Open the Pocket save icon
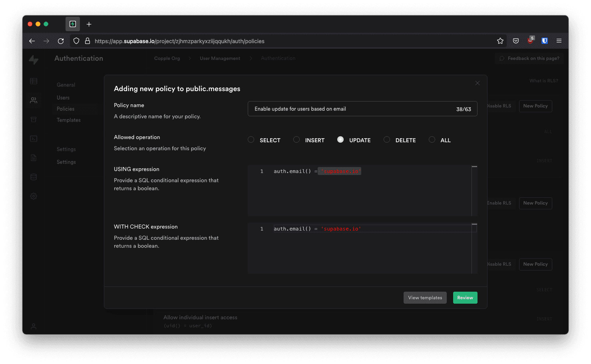591x364 pixels. (516, 41)
